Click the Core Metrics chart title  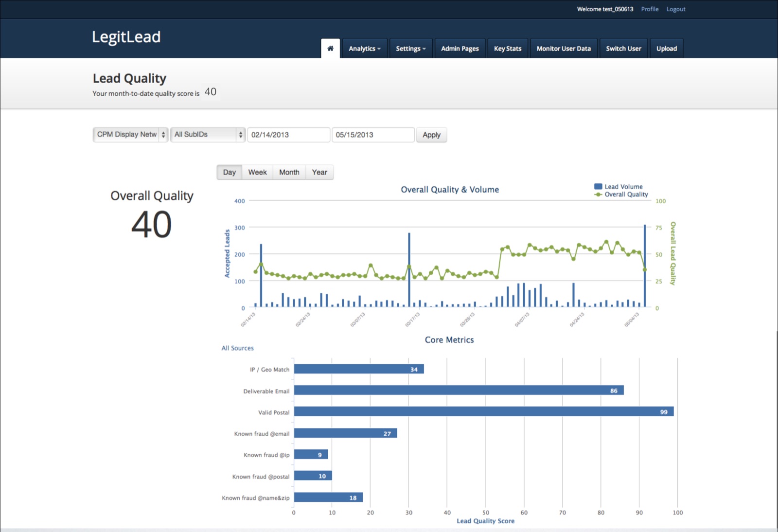point(449,340)
